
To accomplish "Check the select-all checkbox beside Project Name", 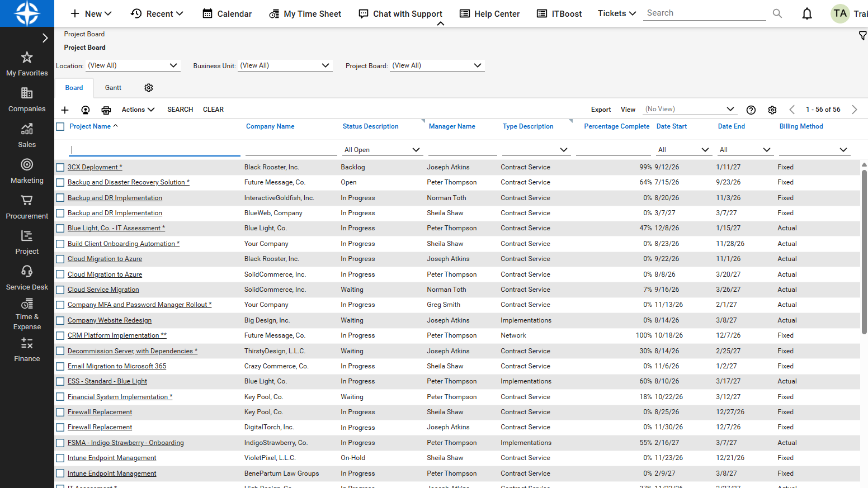I will pos(60,127).
